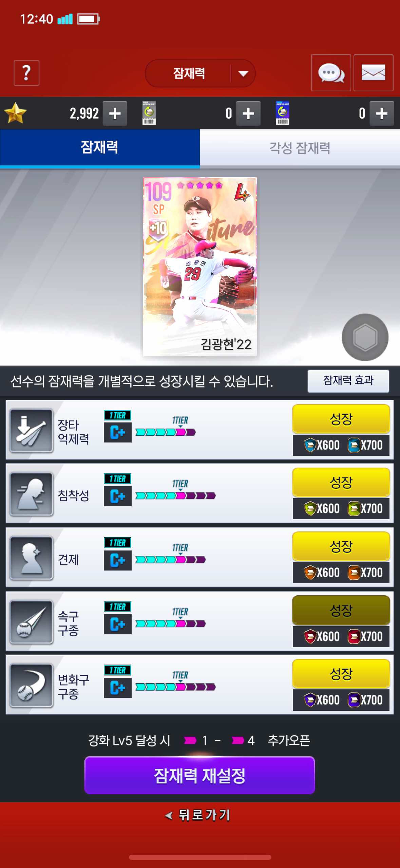Tap 성장 button for 견제
400x868 pixels.
(x=341, y=546)
